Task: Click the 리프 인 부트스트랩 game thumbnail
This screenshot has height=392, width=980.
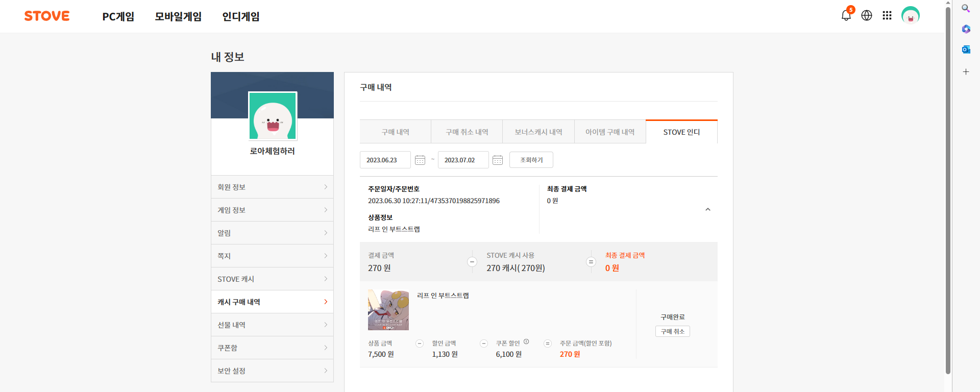Action: tap(388, 310)
